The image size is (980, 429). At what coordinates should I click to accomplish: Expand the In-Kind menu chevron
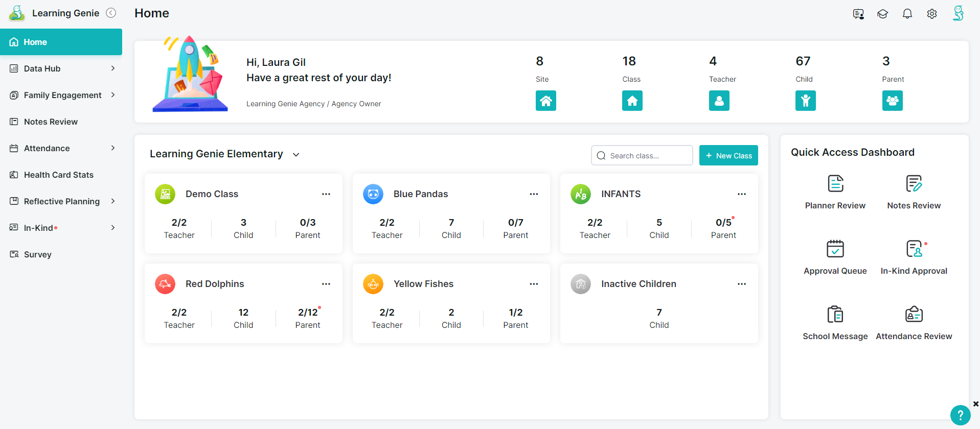pos(113,228)
